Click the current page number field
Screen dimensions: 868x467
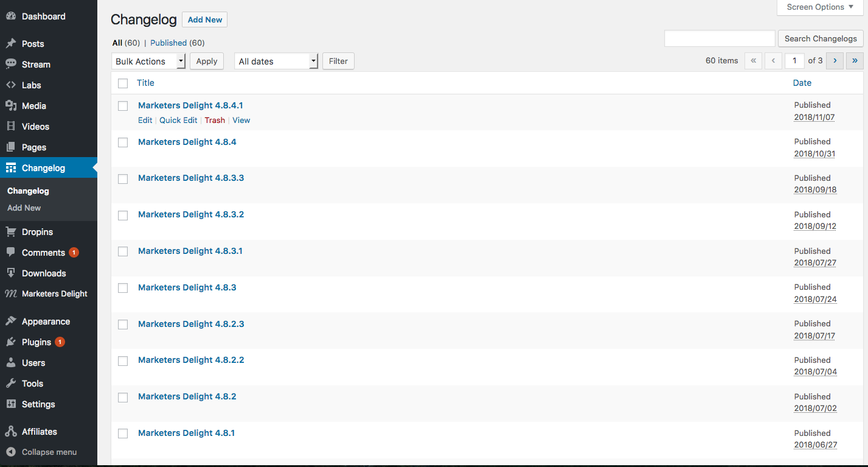tap(794, 61)
